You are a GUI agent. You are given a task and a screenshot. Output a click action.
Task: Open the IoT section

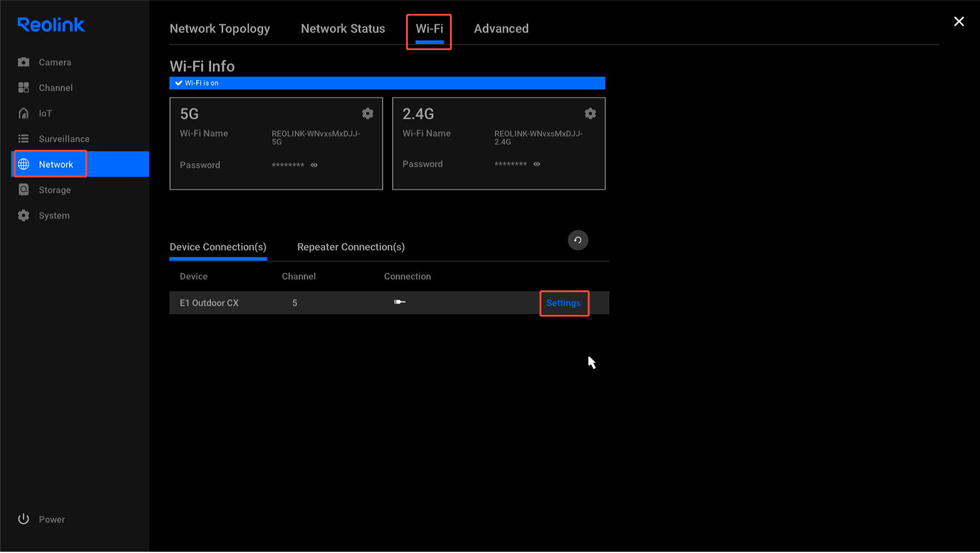(44, 113)
